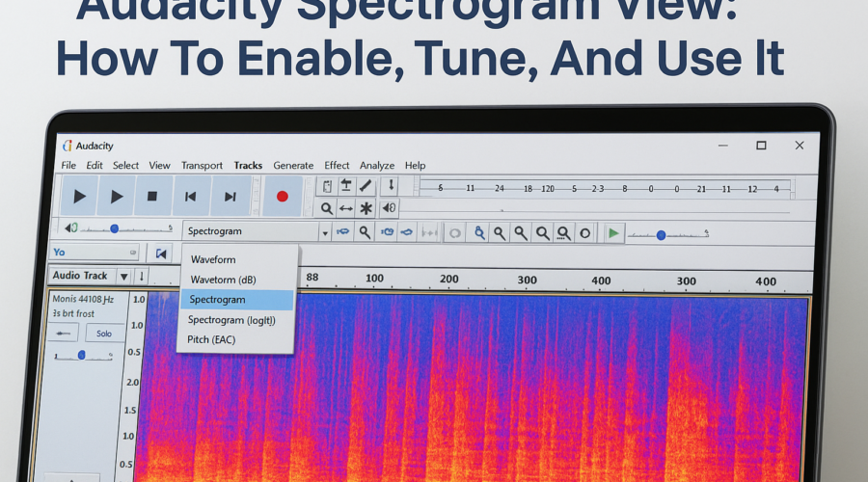Click the "3s brt frost" track info text
This screenshot has width=868, height=482.
click(73, 313)
